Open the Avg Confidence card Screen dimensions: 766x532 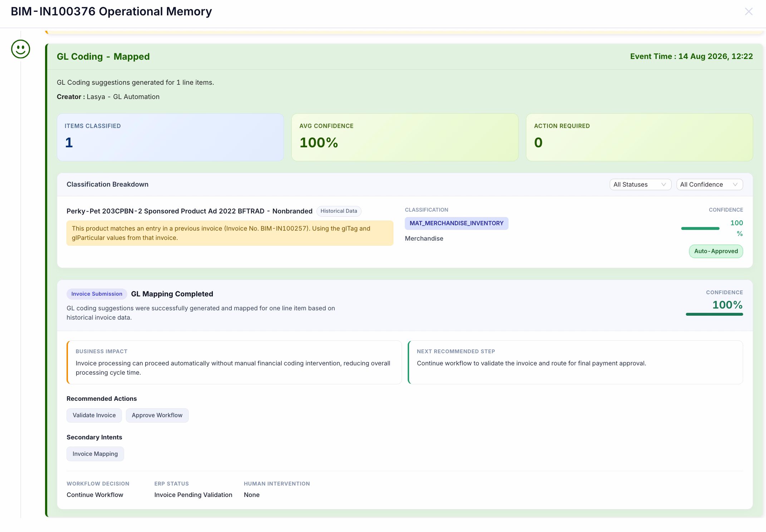click(405, 137)
